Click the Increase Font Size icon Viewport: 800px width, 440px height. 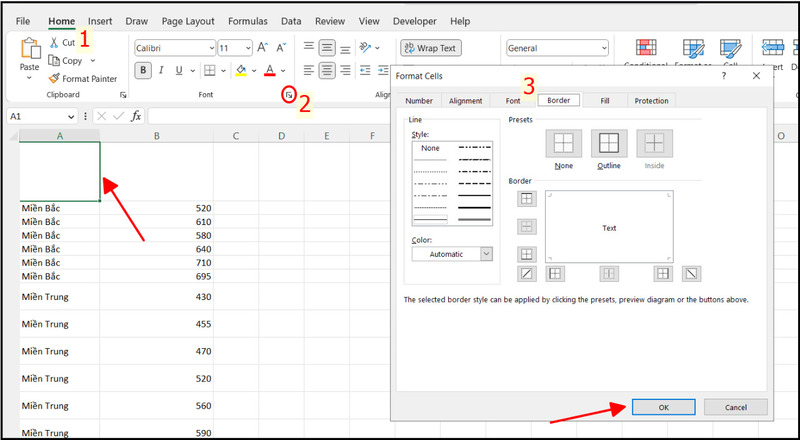(x=262, y=47)
